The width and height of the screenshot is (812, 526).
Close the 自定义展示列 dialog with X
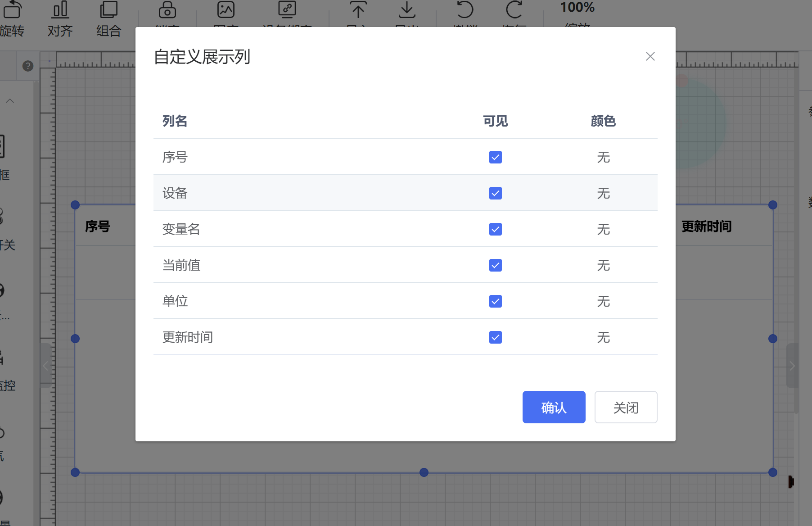pyautogui.click(x=650, y=56)
